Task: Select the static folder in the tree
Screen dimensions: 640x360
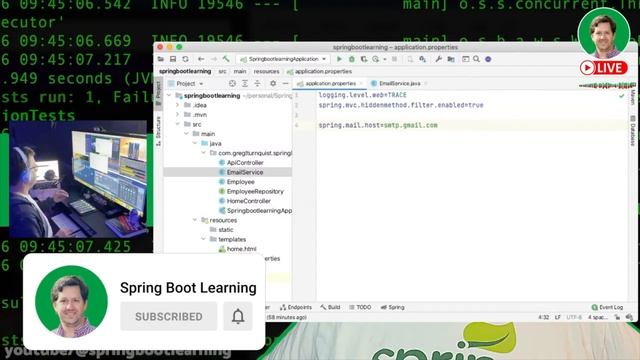Action: (226, 230)
